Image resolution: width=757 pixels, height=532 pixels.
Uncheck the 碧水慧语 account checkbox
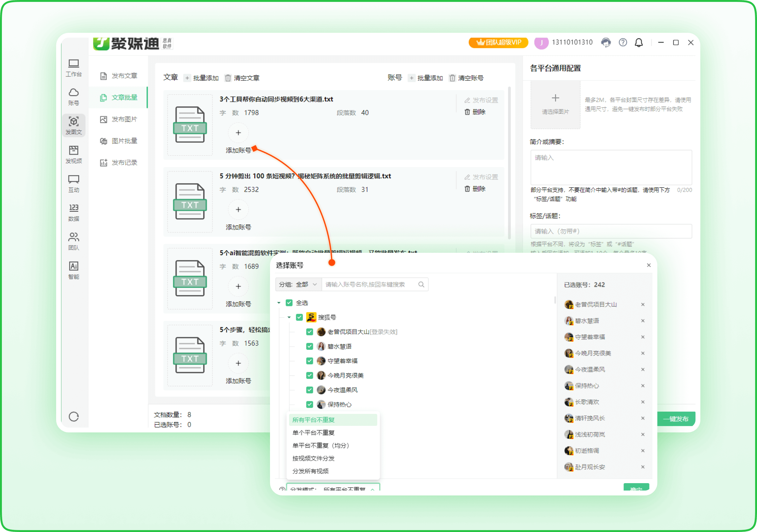pos(310,346)
